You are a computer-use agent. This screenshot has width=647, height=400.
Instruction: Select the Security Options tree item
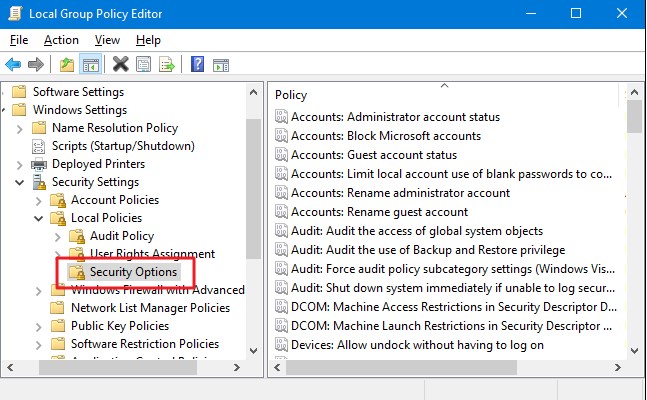pos(133,272)
